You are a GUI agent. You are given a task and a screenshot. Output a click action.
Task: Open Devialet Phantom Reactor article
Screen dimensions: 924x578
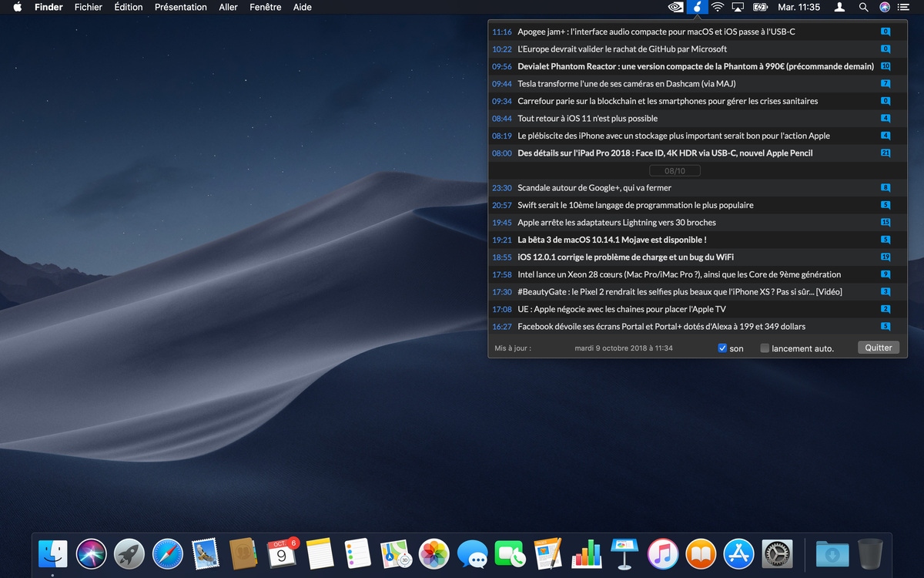pyautogui.click(x=698, y=66)
